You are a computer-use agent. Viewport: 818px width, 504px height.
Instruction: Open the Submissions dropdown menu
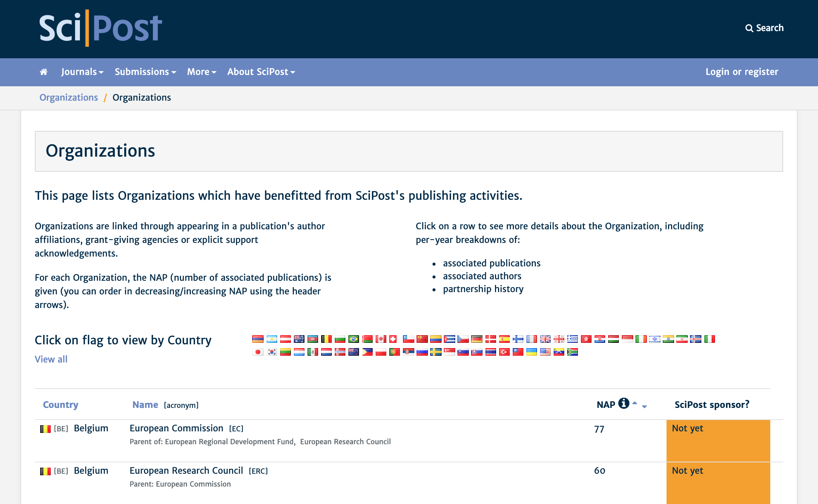[x=145, y=72]
